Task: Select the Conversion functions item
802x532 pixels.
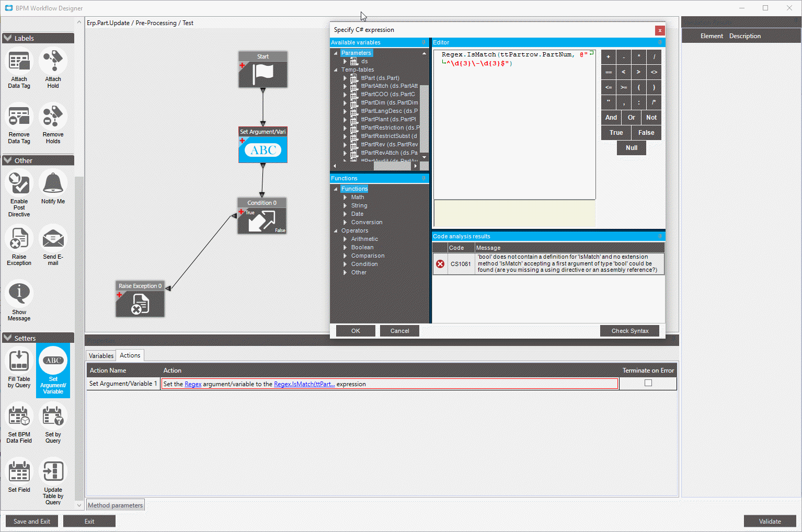Action: 366,222
